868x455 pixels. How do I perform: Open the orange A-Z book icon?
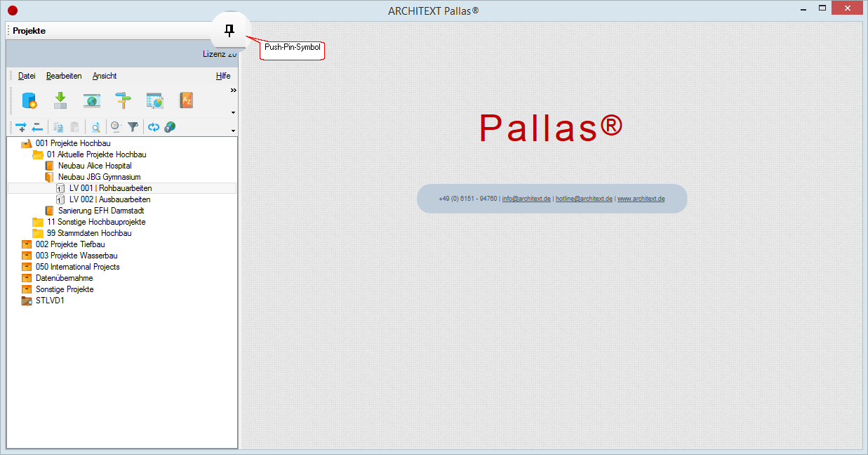(x=186, y=100)
